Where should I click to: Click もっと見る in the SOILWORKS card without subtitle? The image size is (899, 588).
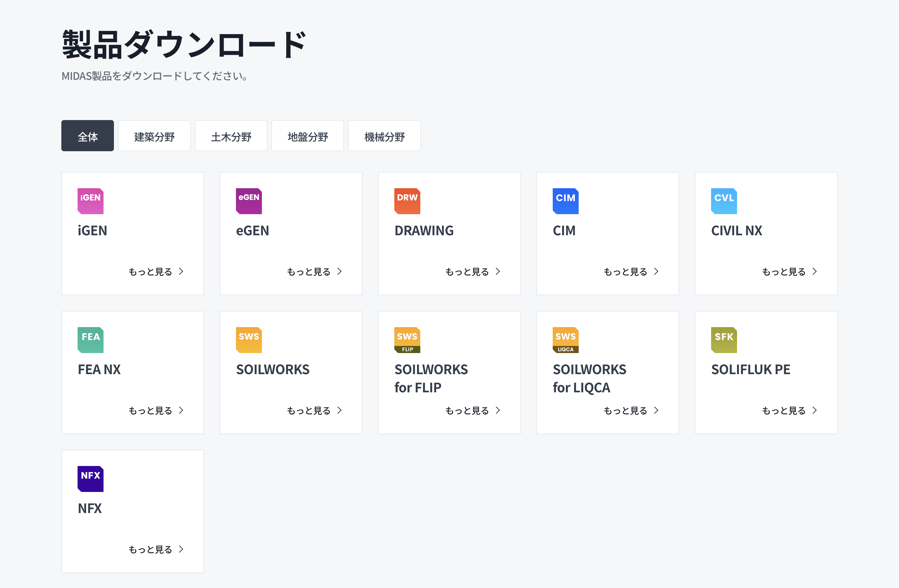[314, 410]
